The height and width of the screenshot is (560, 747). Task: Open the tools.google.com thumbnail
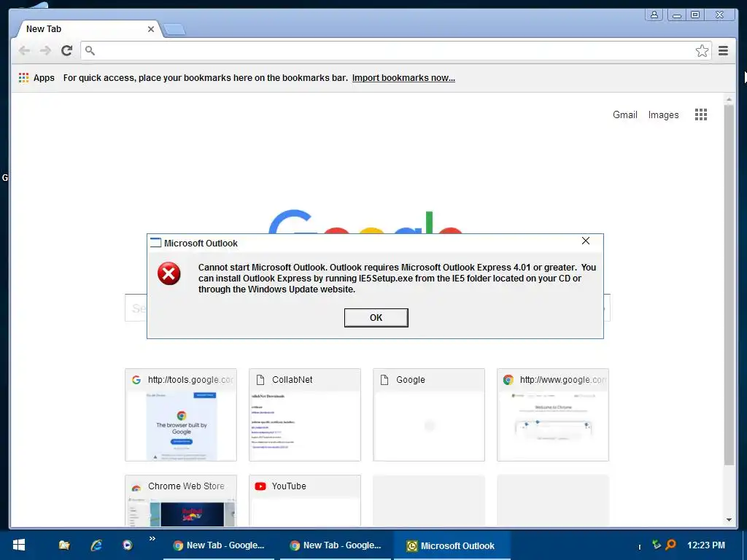coord(181,415)
